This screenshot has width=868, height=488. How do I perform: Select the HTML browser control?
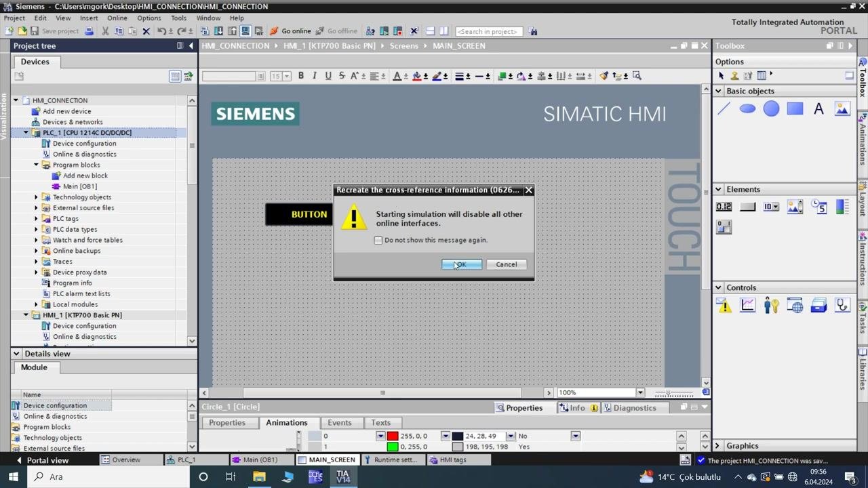(x=795, y=306)
